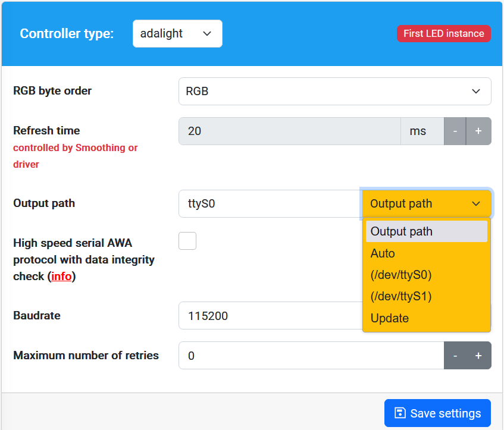The width and height of the screenshot is (504, 430).
Task: Click the floppy disk save icon
Action: point(400,413)
